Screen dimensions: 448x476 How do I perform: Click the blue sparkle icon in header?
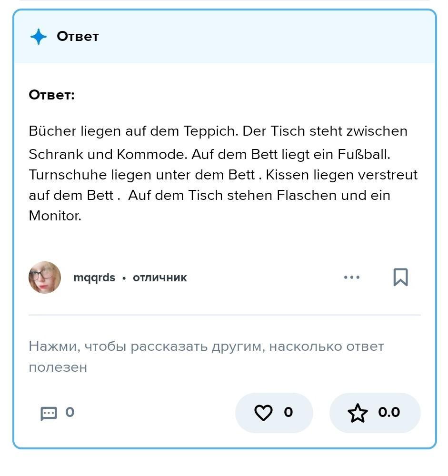(x=39, y=37)
